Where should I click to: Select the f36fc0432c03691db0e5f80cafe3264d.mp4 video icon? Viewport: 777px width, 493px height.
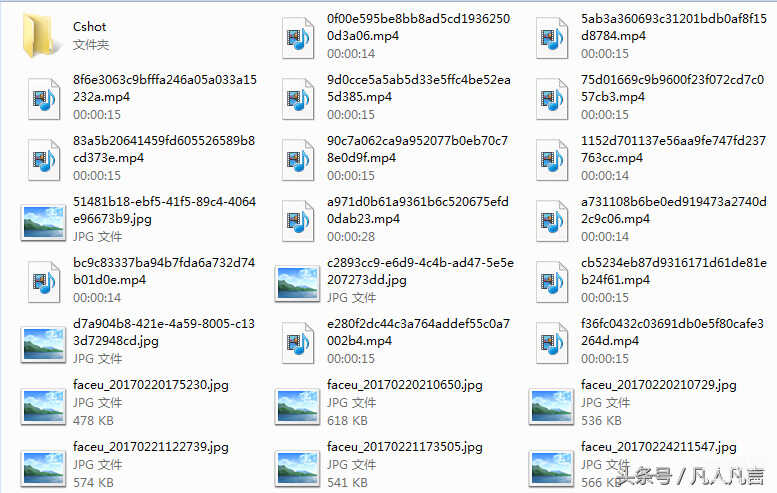pos(552,343)
